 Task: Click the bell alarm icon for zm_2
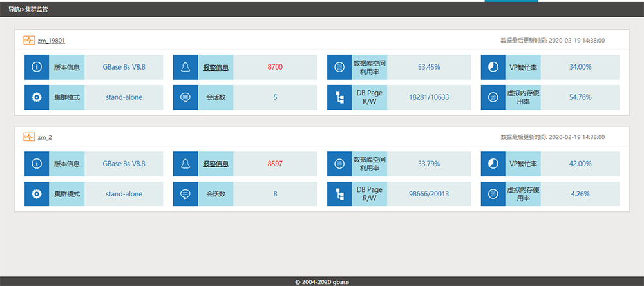185,164
